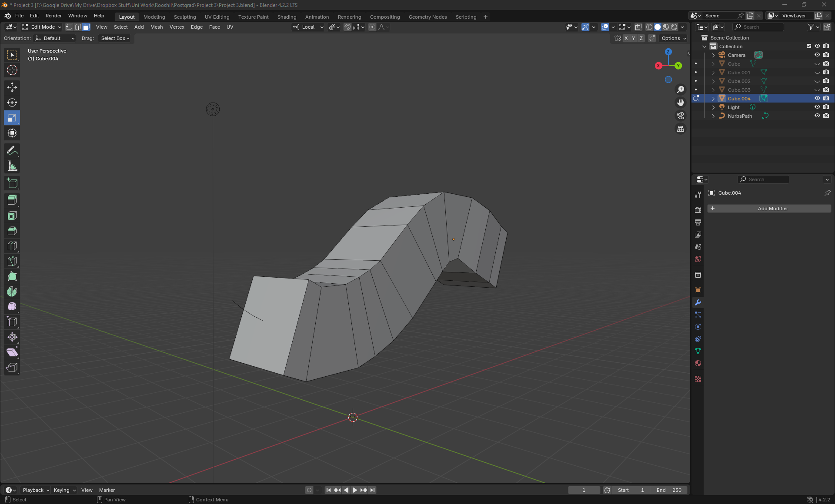Activate the Knife tool

(12, 261)
